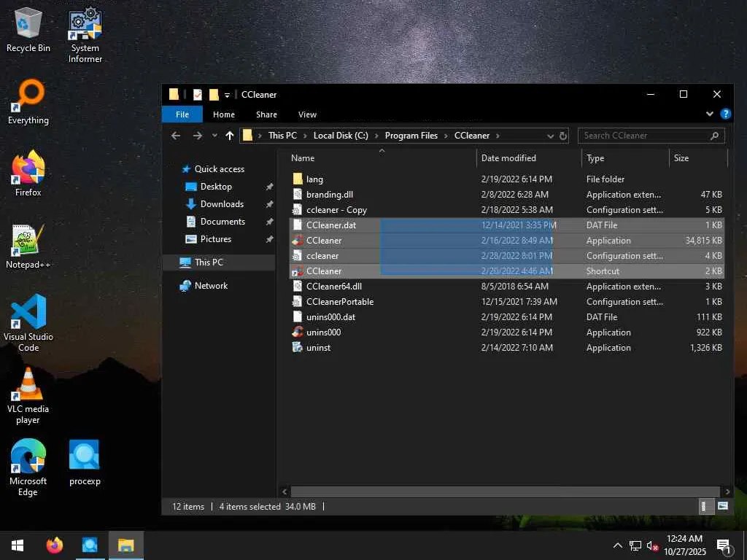Image resolution: width=747 pixels, height=560 pixels.
Task: Sort files by the Name column
Action: tap(381, 158)
